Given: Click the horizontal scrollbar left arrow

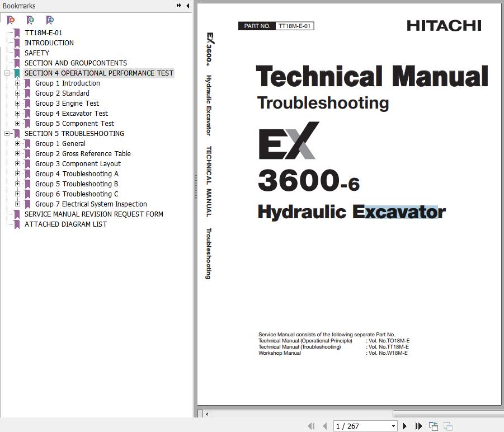Looking at the screenshot, I should coord(207,414).
